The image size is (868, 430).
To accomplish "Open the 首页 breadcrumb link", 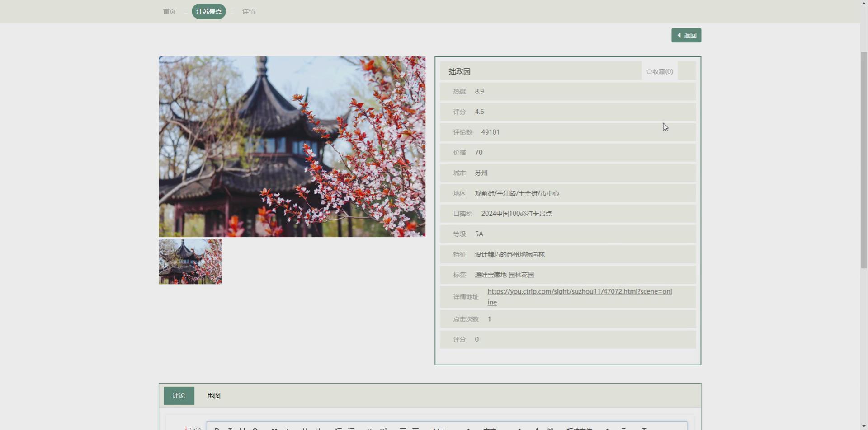I will pyautogui.click(x=169, y=11).
